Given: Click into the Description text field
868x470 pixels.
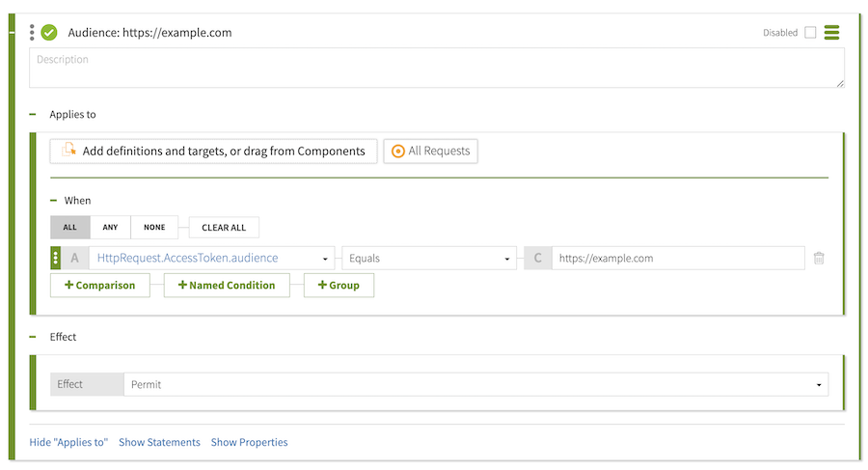Looking at the screenshot, I should 436,68.
